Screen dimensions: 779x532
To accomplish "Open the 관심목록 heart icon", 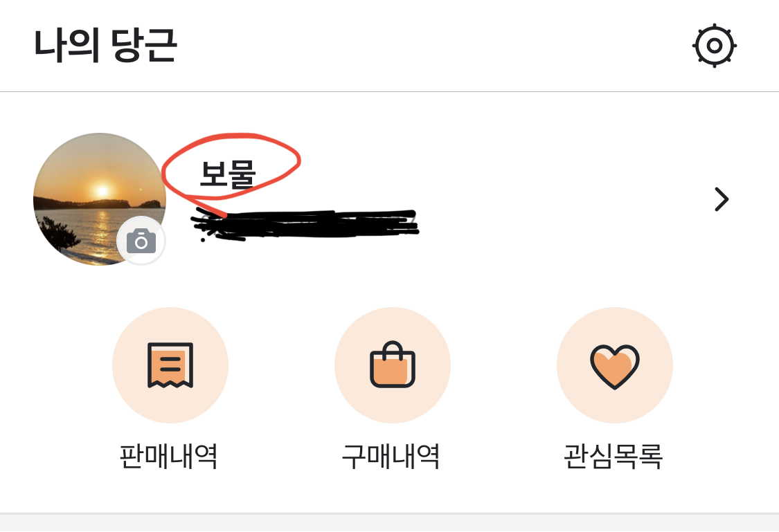I will tap(615, 365).
